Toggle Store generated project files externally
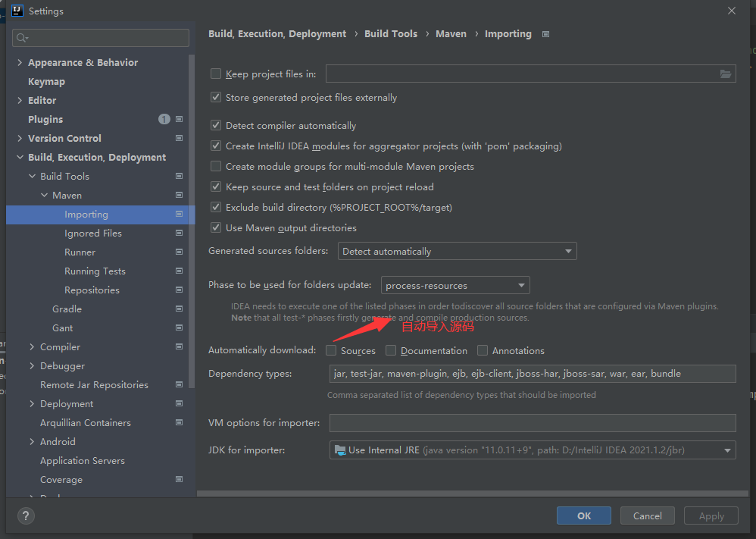This screenshot has height=539, width=756. 216,97
